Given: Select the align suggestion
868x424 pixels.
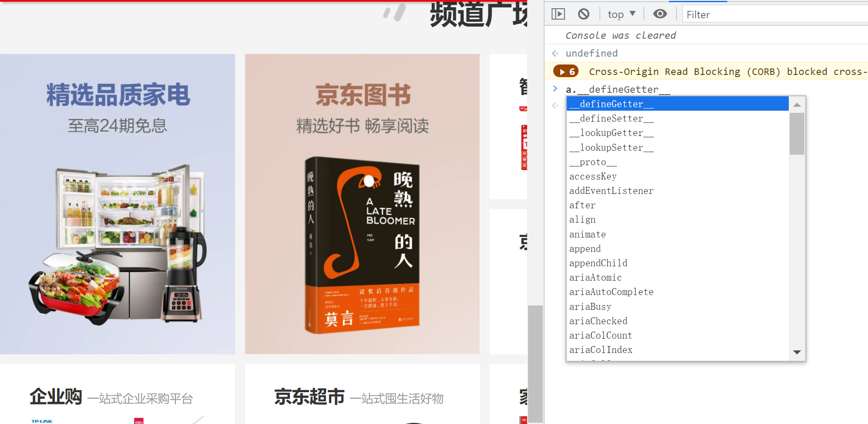Looking at the screenshot, I should coord(677,219).
